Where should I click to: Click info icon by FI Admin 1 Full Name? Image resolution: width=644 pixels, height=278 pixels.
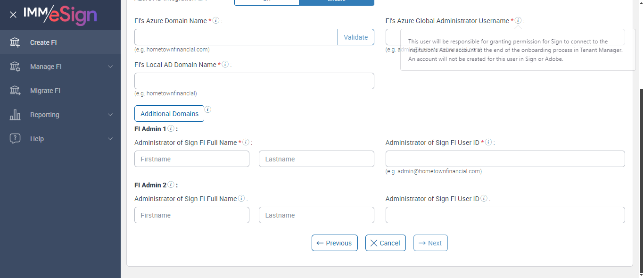coord(246,142)
